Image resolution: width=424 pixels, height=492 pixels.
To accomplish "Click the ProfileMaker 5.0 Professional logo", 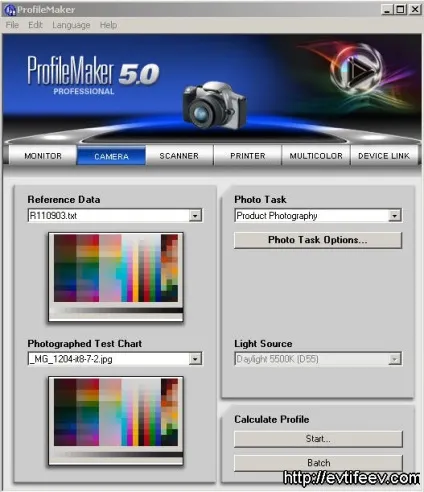I will click(x=93, y=75).
